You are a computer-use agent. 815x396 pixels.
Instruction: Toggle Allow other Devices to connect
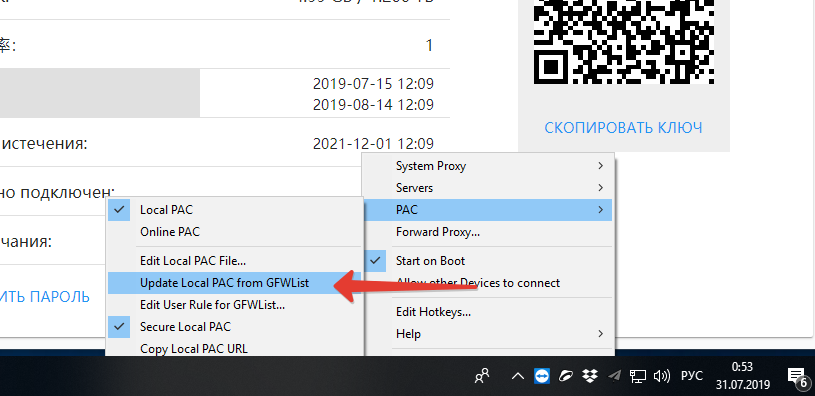click(x=488, y=283)
